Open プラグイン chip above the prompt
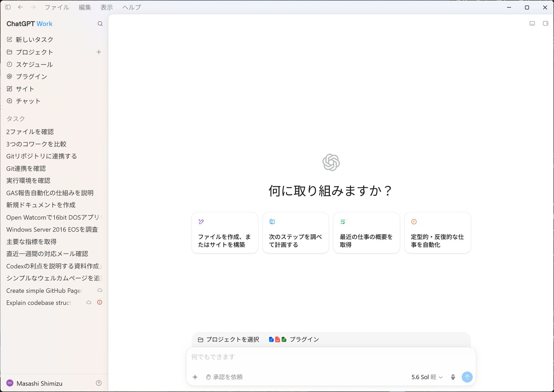This screenshot has height=392, width=554. (x=294, y=339)
